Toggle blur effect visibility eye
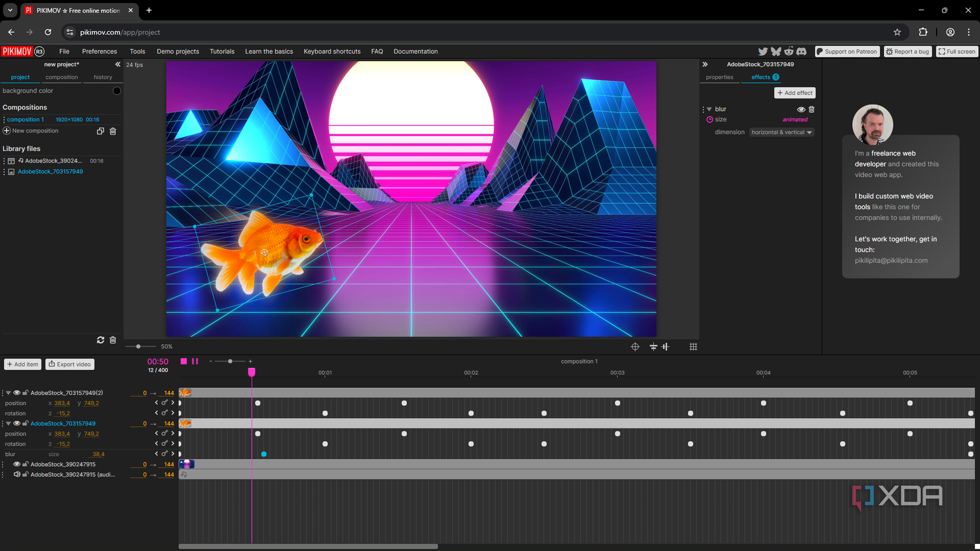Screen dimensions: 980x551 pos(801,109)
